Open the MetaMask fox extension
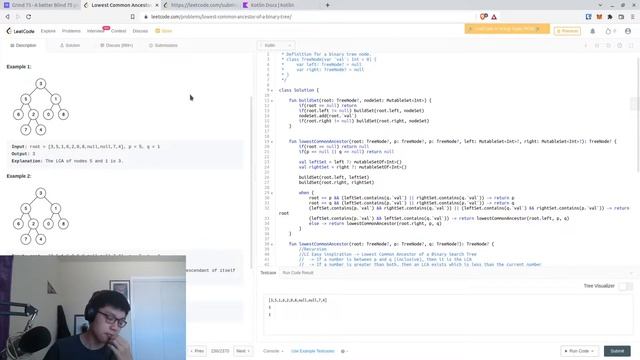 click(599, 17)
